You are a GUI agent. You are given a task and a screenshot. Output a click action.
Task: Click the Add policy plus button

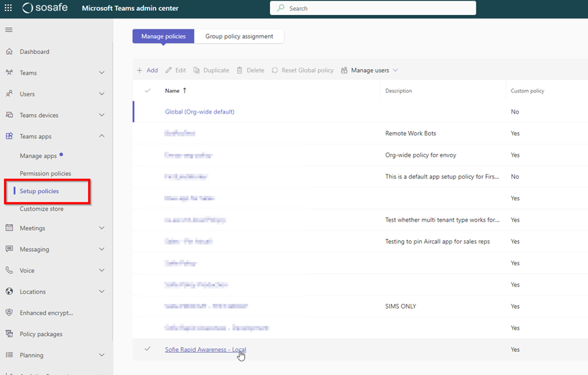point(147,70)
